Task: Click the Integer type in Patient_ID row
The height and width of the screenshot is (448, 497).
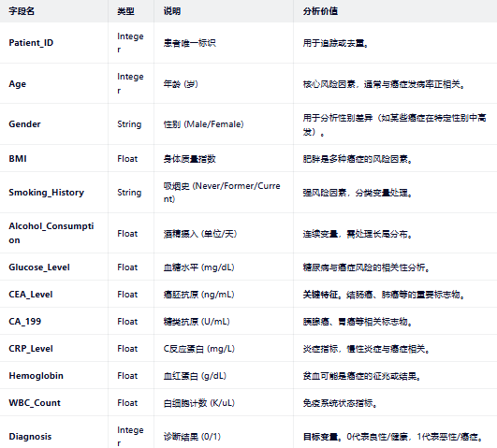Action: [130, 43]
